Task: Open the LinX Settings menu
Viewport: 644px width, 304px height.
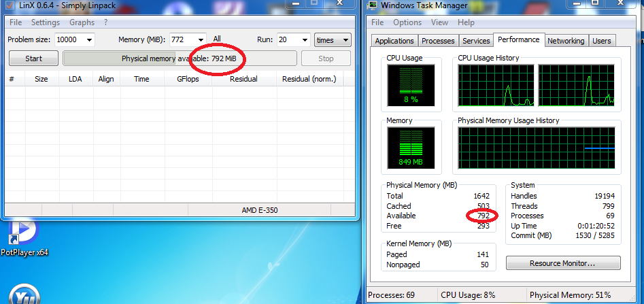Action: click(46, 22)
